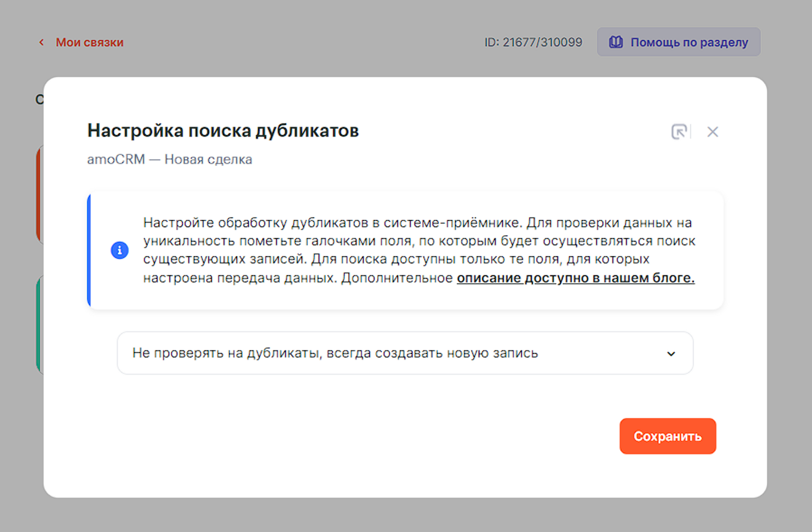
Task: Close the duplicate search settings dialog
Action: click(713, 132)
